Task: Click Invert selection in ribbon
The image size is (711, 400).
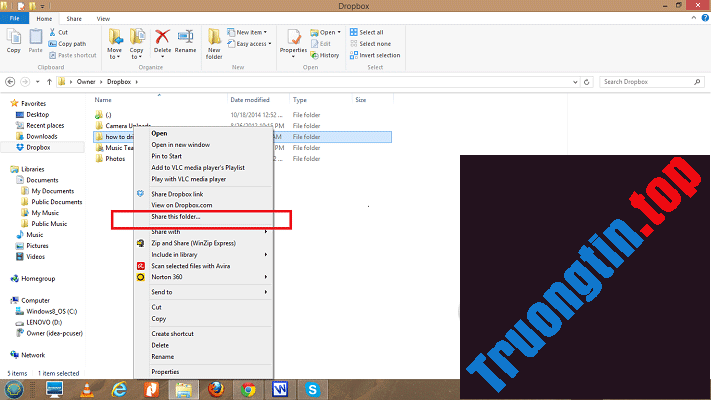Action: [375, 55]
